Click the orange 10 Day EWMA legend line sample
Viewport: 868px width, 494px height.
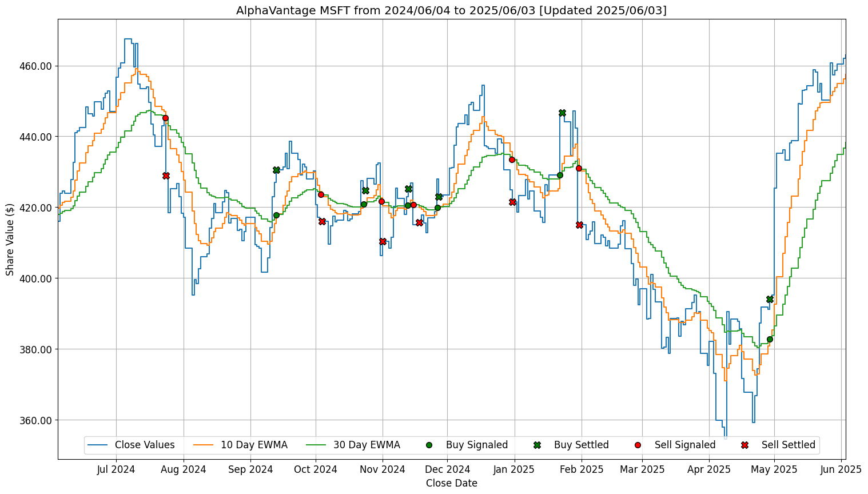(204, 445)
